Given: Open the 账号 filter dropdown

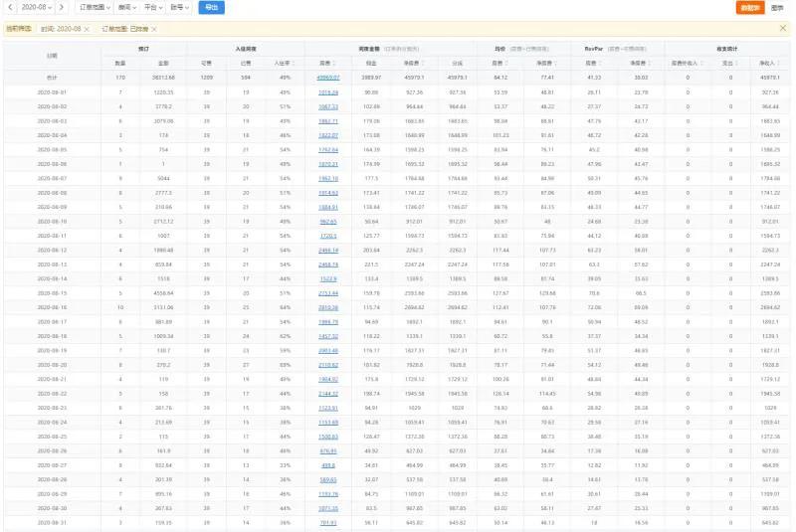Looking at the screenshot, I should [x=179, y=7].
